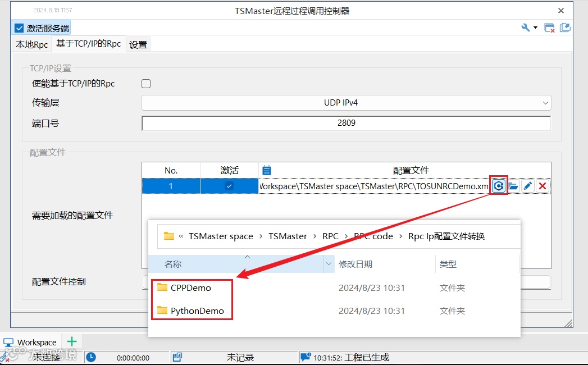Click the No. column header
The image size is (588, 365).
(171, 170)
